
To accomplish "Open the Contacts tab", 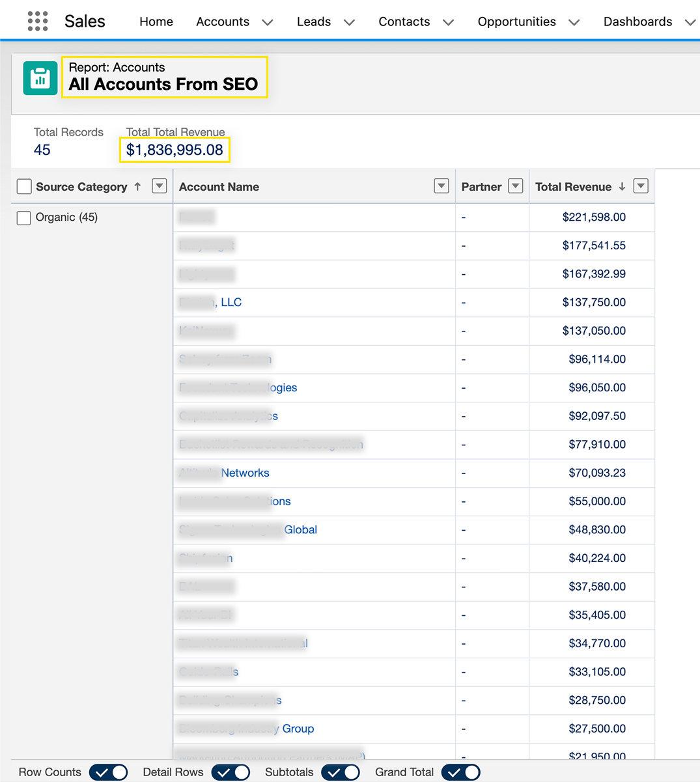I will [x=404, y=21].
